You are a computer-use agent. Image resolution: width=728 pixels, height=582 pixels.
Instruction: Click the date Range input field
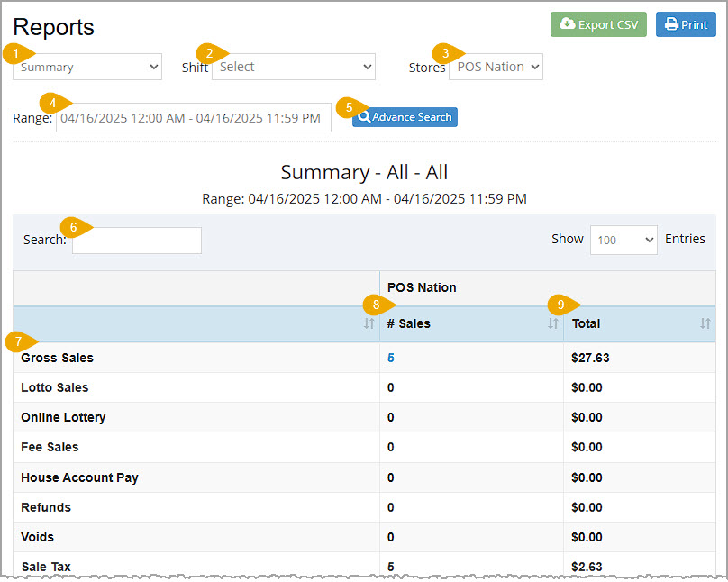pos(193,118)
